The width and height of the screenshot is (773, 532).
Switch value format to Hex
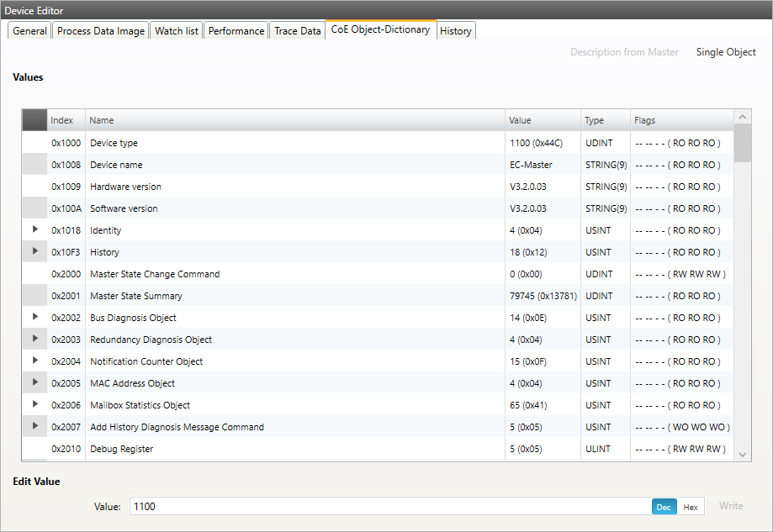tap(690, 507)
